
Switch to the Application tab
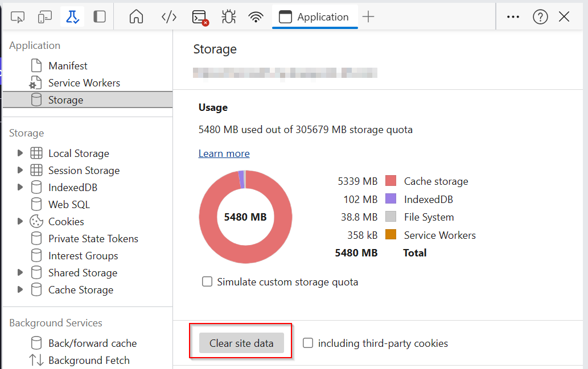(315, 17)
